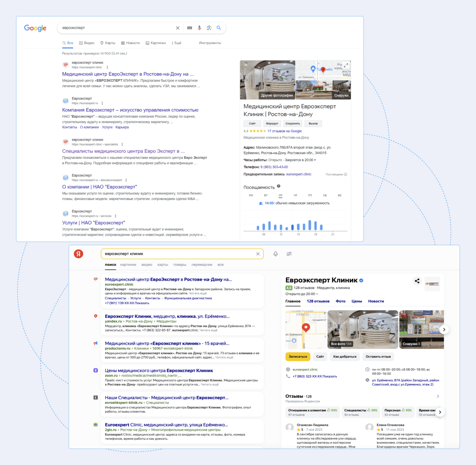The height and width of the screenshot is (465, 476).
Task: Click the Google logo
Action: (35, 28)
